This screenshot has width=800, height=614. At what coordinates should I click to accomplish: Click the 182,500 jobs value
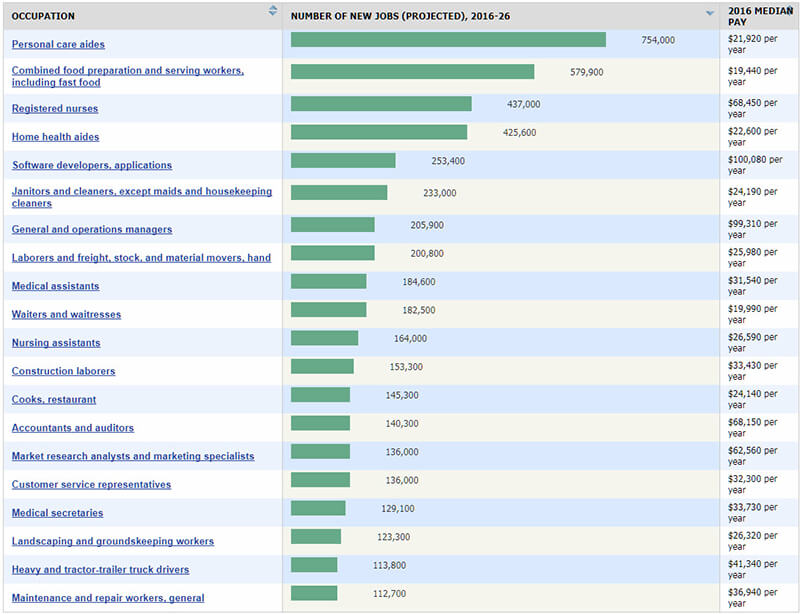[418, 310]
